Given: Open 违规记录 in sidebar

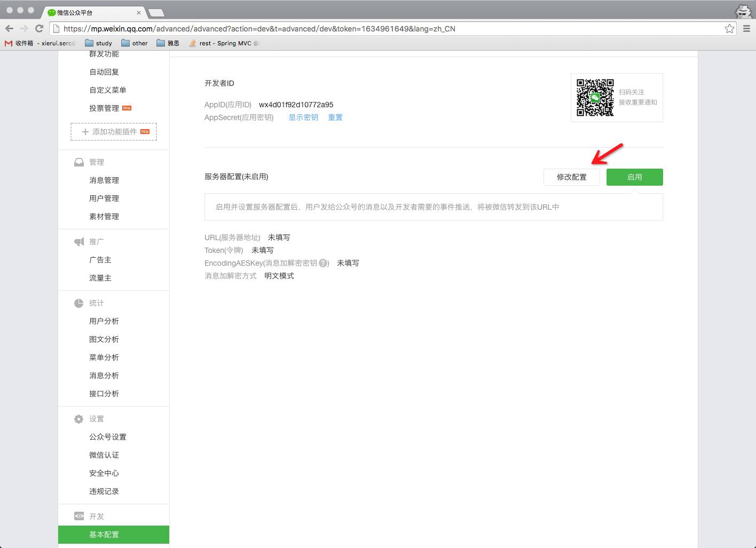Looking at the screenshot, I should 104,491.
